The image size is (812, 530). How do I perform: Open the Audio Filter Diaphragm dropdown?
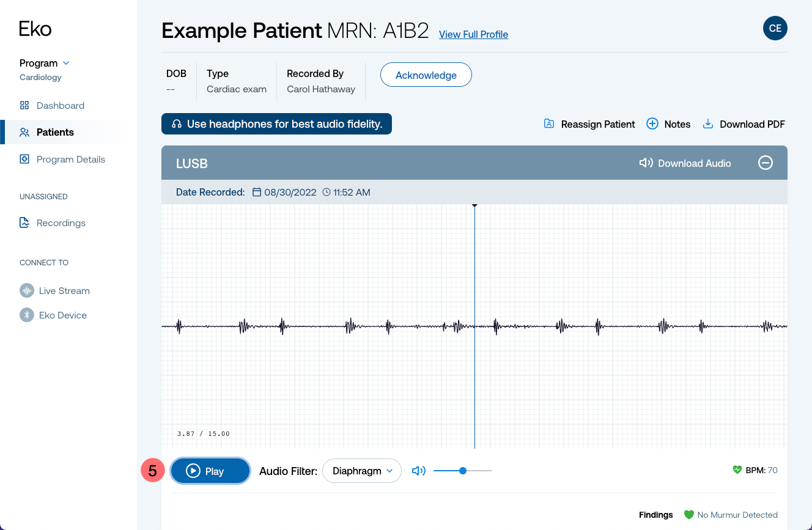click(362, 471)
